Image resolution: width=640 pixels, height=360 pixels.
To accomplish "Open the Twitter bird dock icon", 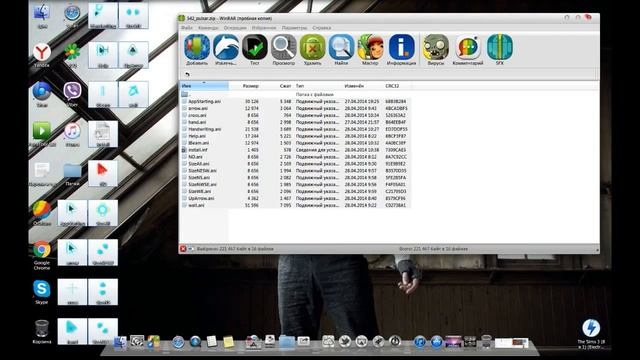I will pos(345,341).
